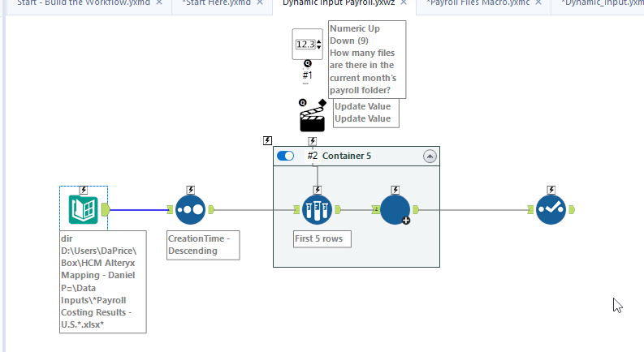The width and height of the screenshot is (644, 352).
Task: Click Sort tool output anchor
Action: [x=211, y=209]
